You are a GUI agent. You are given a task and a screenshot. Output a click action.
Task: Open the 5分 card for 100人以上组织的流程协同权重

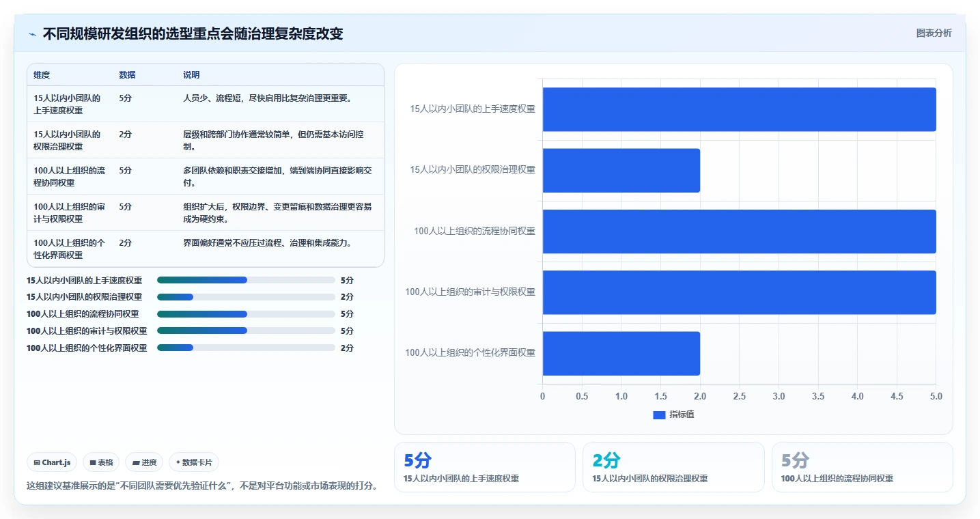(862, 467)
